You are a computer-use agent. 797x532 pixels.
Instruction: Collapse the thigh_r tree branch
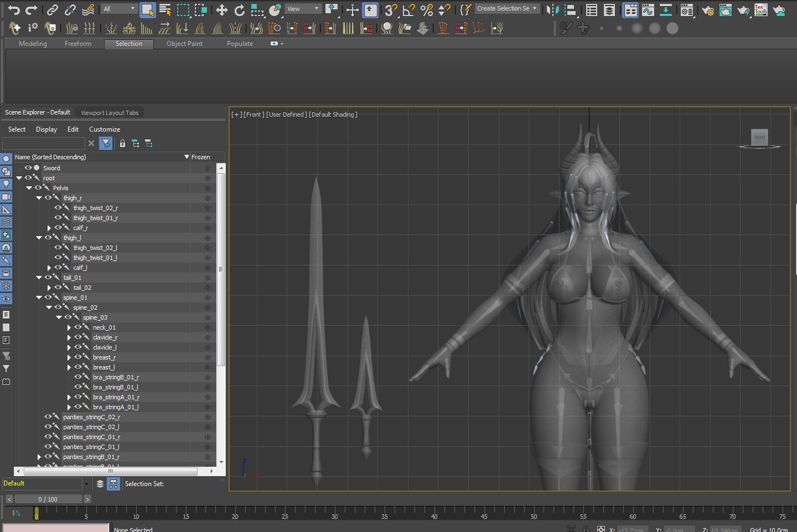[39, 198]
